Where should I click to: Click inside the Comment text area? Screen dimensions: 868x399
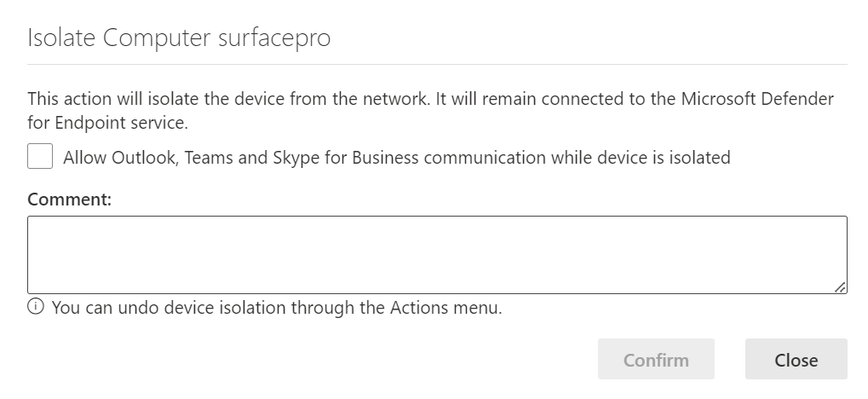[426, 254]
